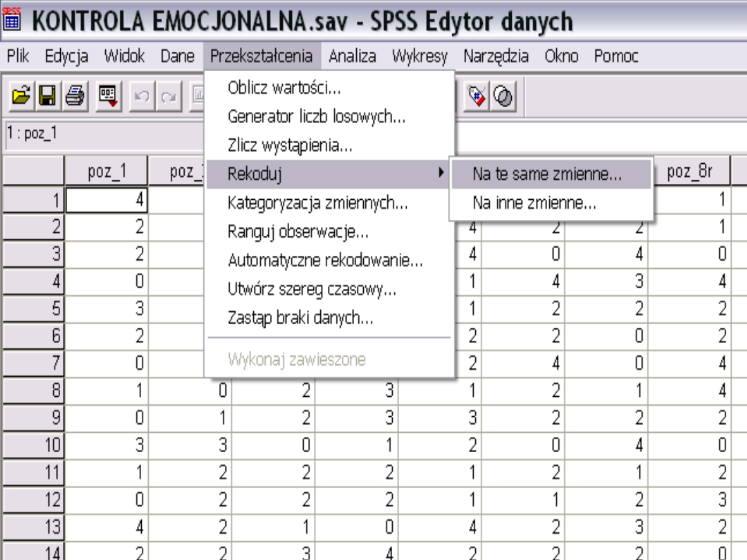
Task: Choose 'Na te same zmienne...' option
Action: (x=546, y=174)
